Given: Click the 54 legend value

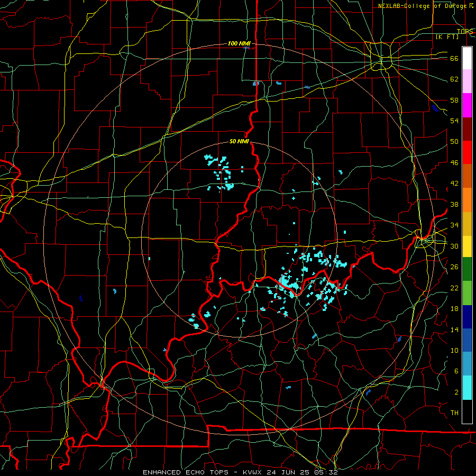Looking at the screenshot, I should click(454, 121).
